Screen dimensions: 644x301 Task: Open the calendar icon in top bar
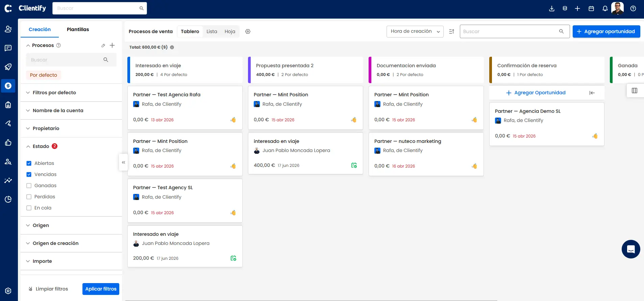coord(591,8)
